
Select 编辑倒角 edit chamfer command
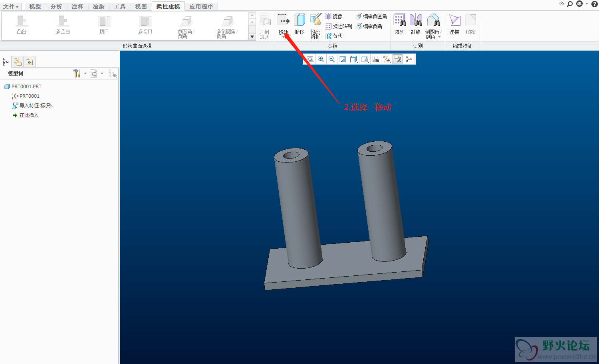pyautogui.click(x=369, y=26)
